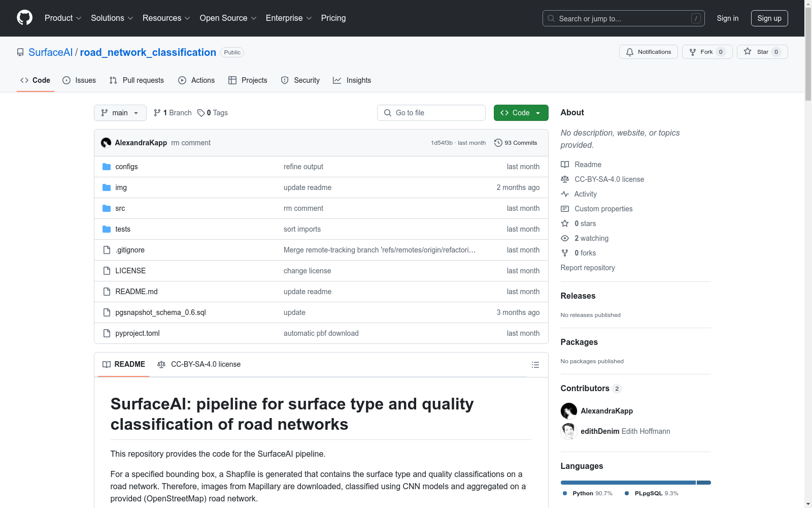Click the pgsnapshot_schema_0.6.sql file icon
Image resolution: width=812 pixels, height=508 pixels.
pyautogui.click(x=107, y=312)
